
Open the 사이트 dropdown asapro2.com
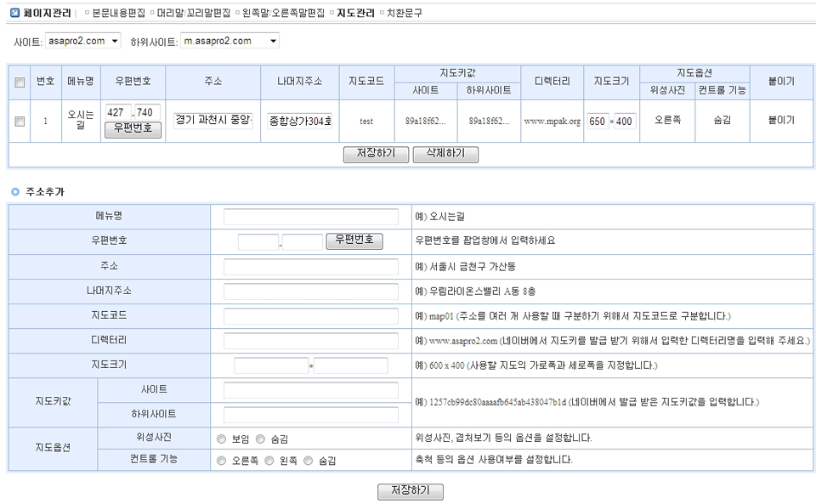click(x=83, y=41)
